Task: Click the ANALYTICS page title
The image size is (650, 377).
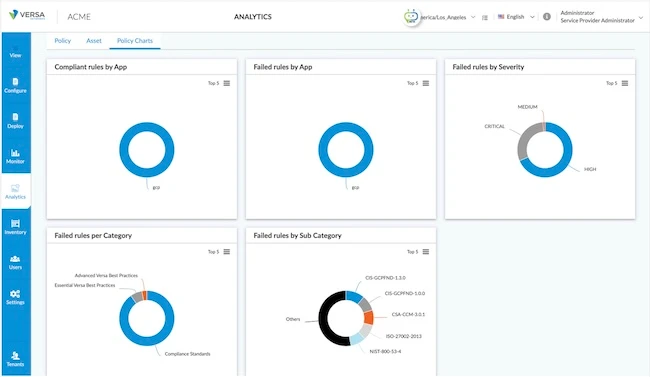Action: point(253,17)
